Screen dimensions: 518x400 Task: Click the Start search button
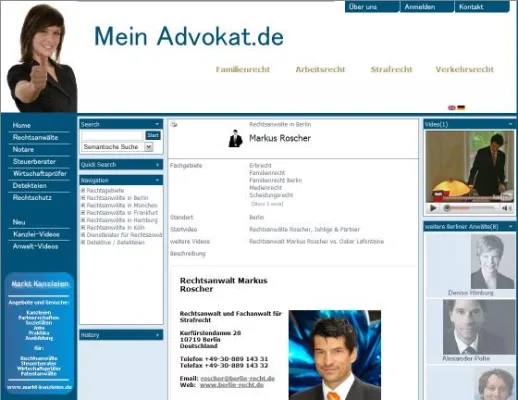pos(153,135)
